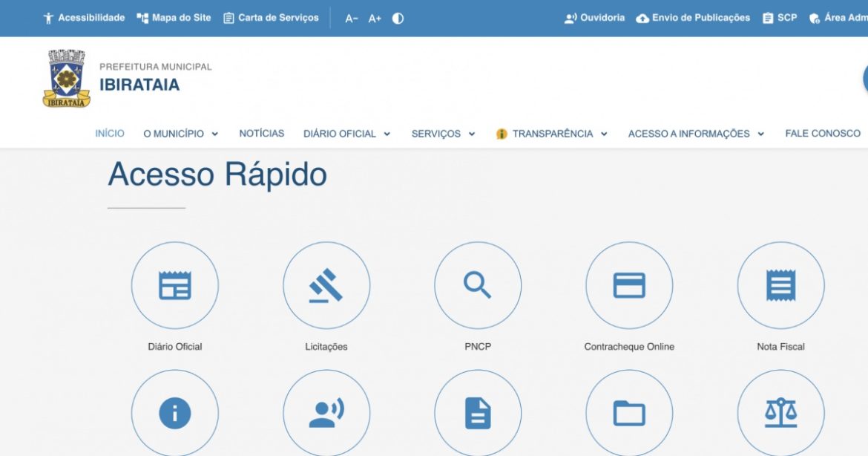
Task: Open Notícias in the navigation menu
Action: [262, 134]
